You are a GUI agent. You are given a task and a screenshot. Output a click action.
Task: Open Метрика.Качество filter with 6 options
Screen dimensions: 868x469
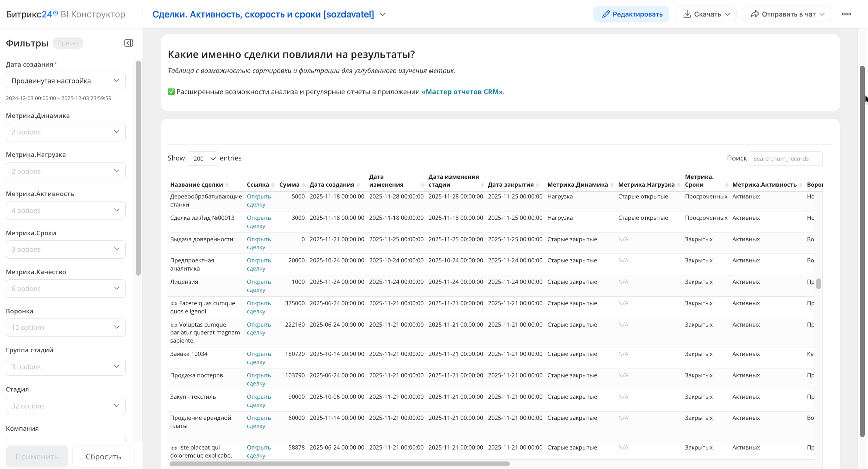[66, 288]
